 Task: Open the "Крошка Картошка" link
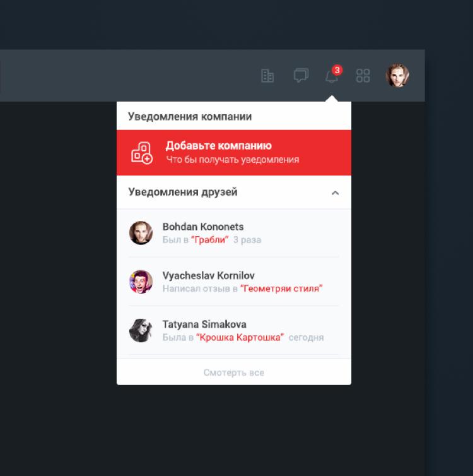coord(240,337)
